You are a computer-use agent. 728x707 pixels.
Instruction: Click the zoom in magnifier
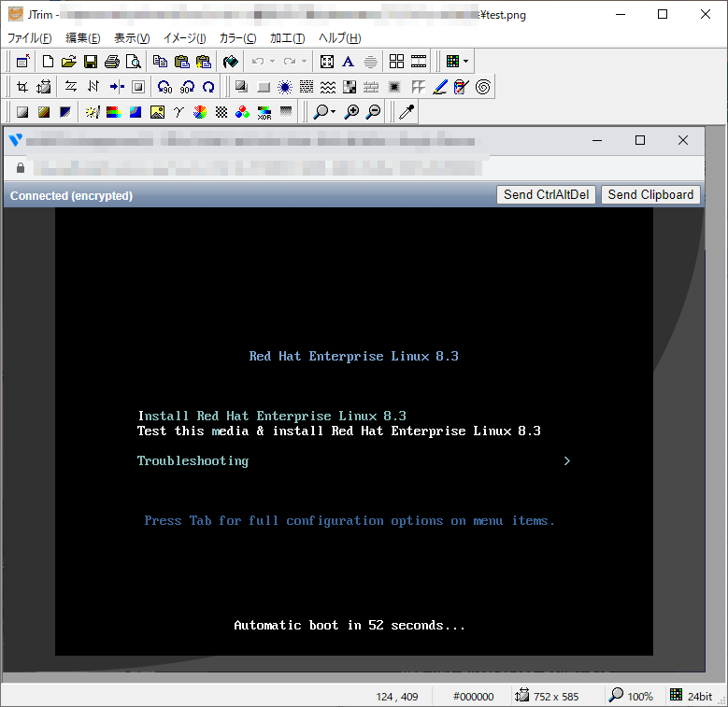(x=351, y=112)
